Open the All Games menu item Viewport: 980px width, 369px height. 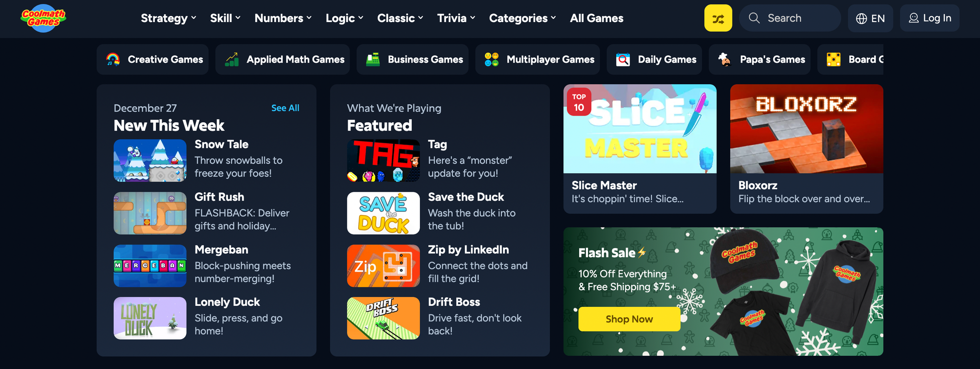[597, 18]
